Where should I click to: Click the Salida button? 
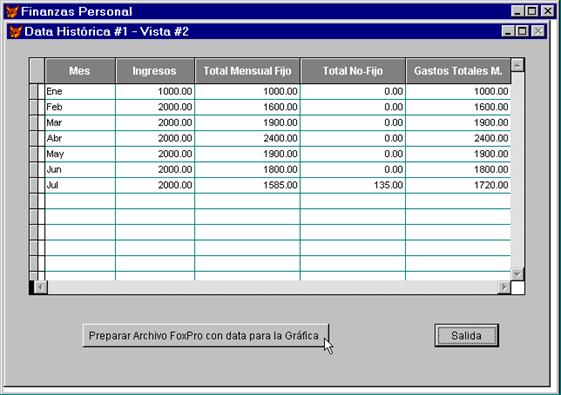pos(466,336)
